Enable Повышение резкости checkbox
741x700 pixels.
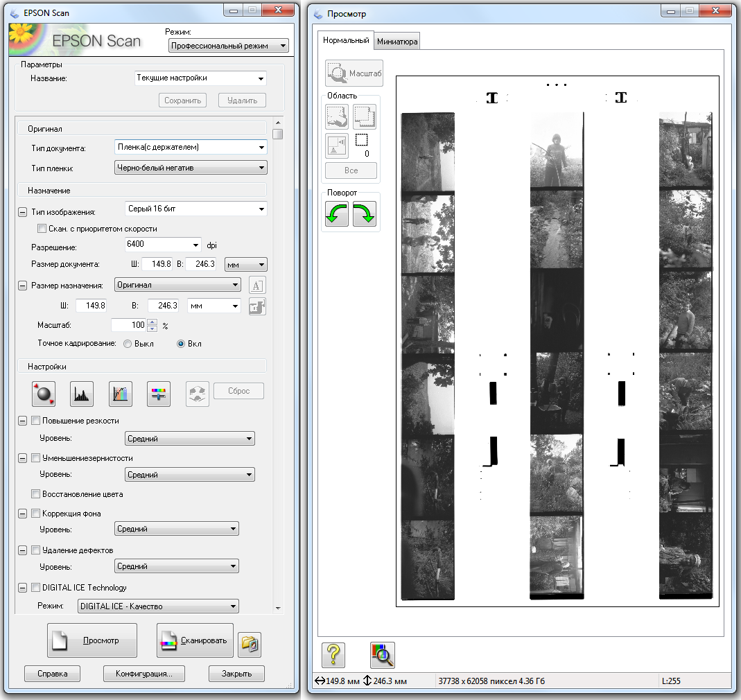point(35,420)
